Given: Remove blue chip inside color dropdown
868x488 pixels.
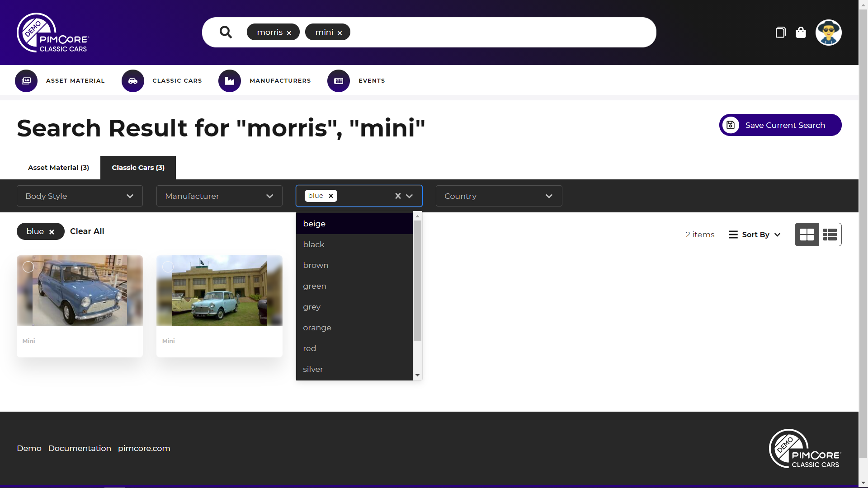Looking at the screenshot, I should point(331,196).
